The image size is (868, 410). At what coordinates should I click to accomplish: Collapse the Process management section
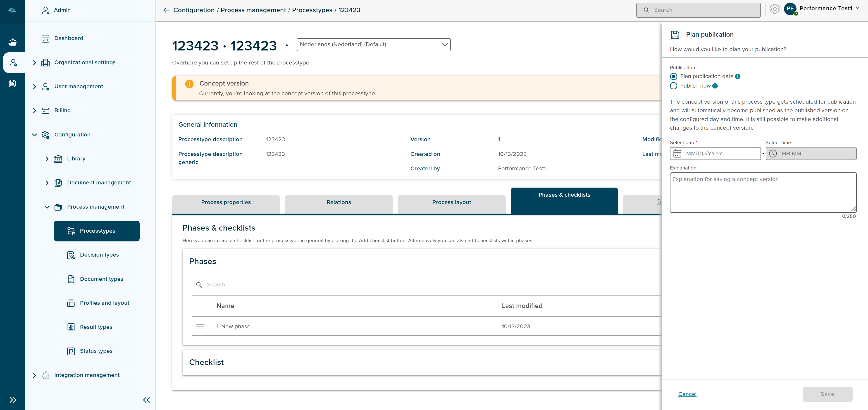click(47, 207)
